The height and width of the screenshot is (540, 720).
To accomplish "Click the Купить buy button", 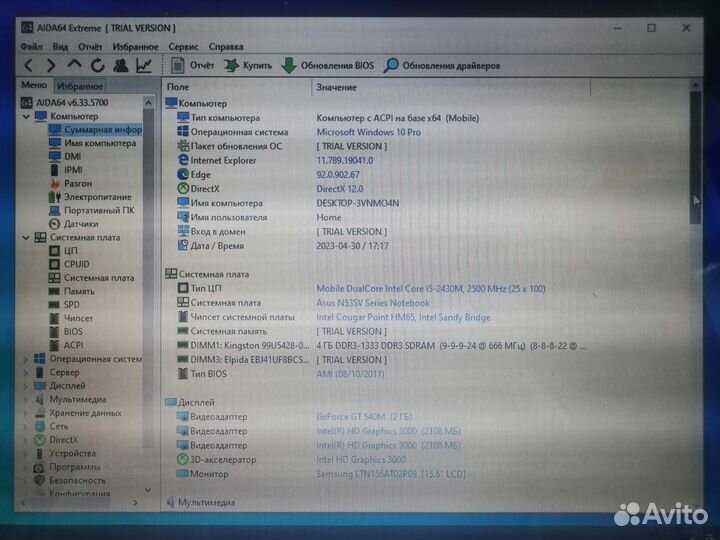I will [x=248, y=66].
